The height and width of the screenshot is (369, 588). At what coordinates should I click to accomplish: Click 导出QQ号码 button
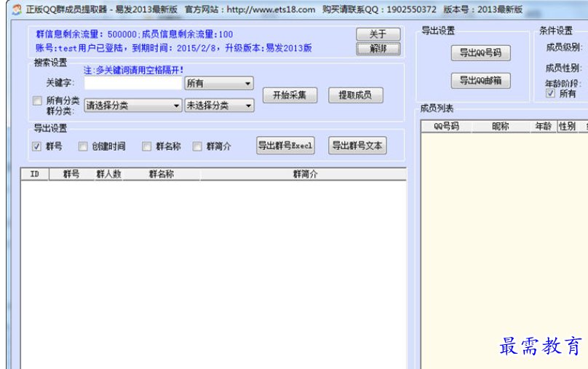coord(481,53)
